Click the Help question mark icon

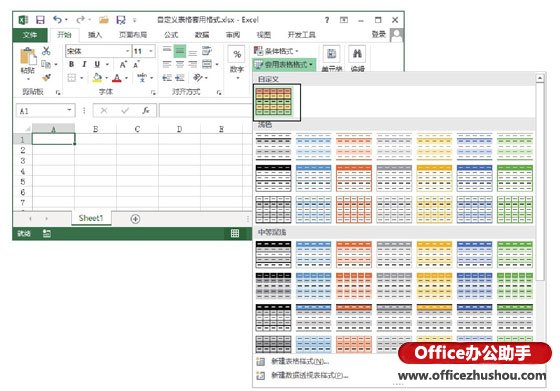coord(327,20)
